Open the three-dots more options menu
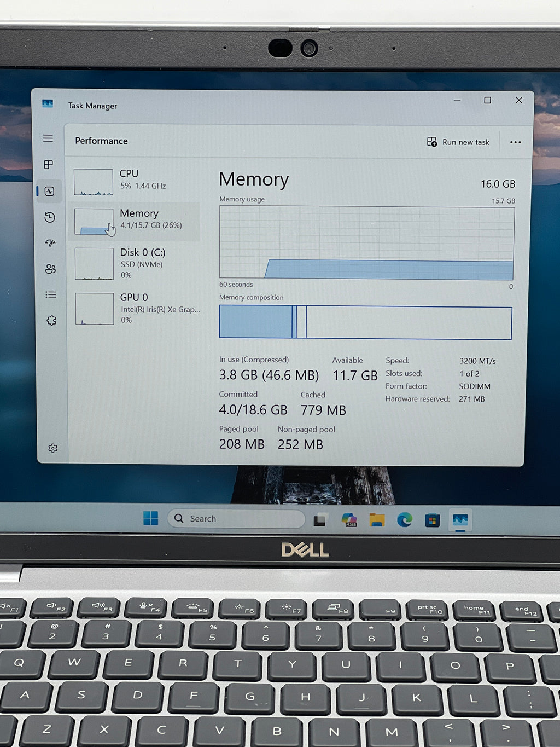Image resolution: width=560 pixels, height=747 pixels. click(515, 142)
